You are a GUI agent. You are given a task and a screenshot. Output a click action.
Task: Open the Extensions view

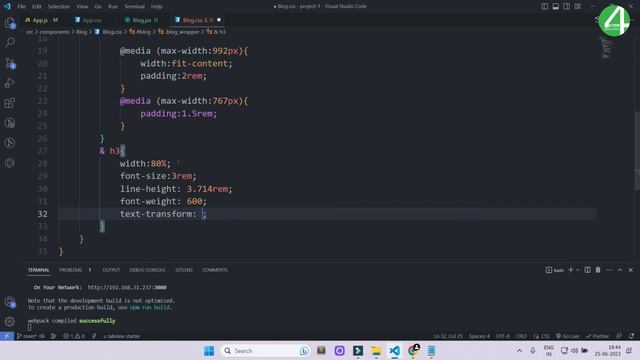coord(10,103)
